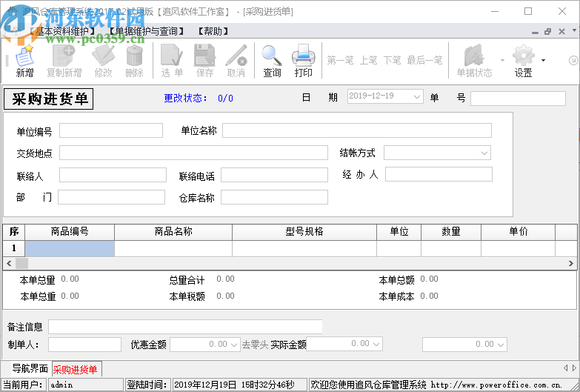Screen dimensions: 580x392
Task: Switch to the 采购进货单 bottom tab
Action: pos(75,369)
